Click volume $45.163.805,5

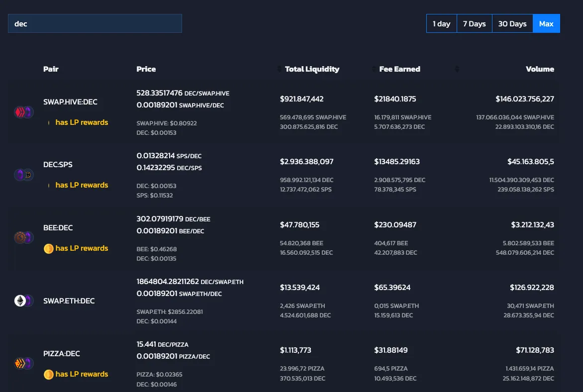click(x=531, y=161)
